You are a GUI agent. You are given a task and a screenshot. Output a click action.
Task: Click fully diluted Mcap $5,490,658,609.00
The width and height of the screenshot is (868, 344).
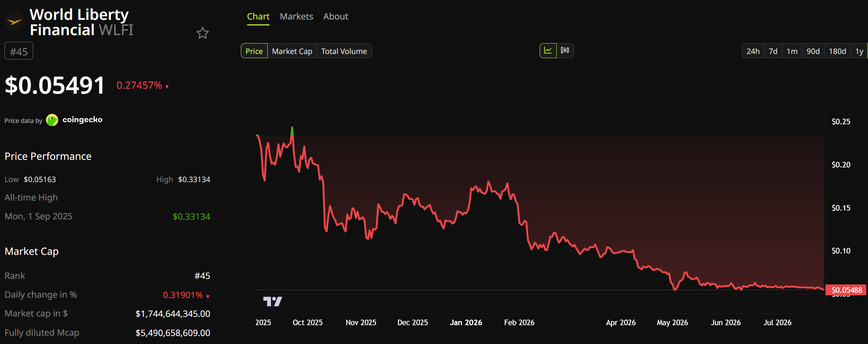[x=173, y=333]
